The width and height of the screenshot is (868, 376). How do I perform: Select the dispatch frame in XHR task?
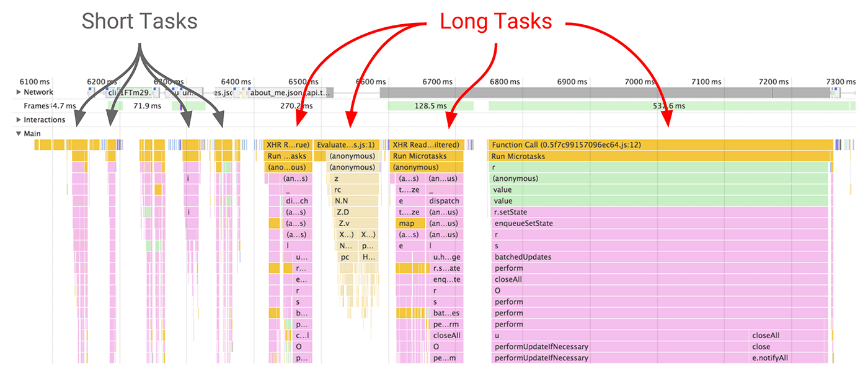click(x=444, y=201)
